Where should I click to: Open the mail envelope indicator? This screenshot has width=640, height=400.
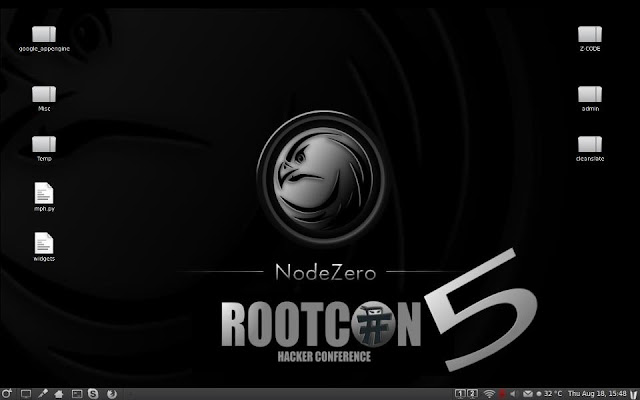click(x=528, y=394)
